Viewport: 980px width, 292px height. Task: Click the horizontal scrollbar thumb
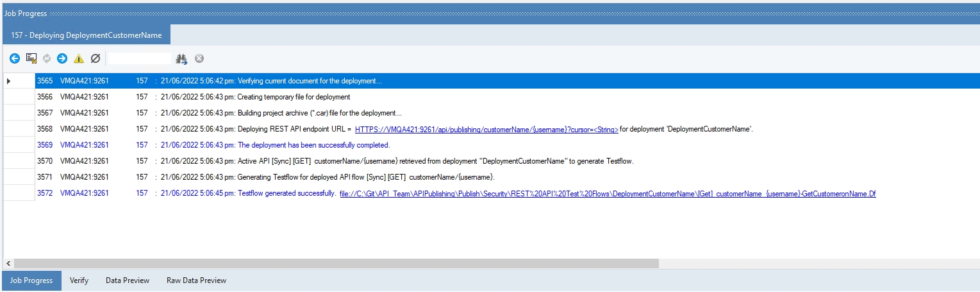[336, 264]
